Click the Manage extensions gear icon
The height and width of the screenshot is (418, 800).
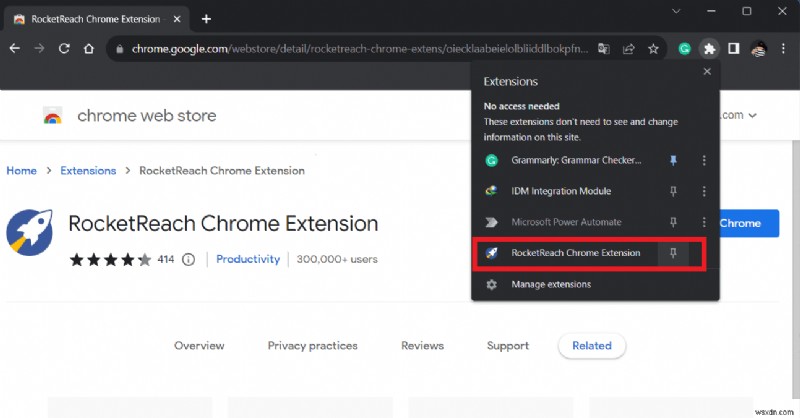491,284
